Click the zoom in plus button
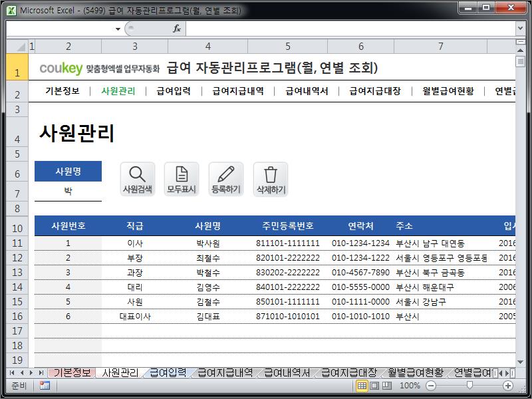Viewport: 532px width, 399px height. [508, 386]
